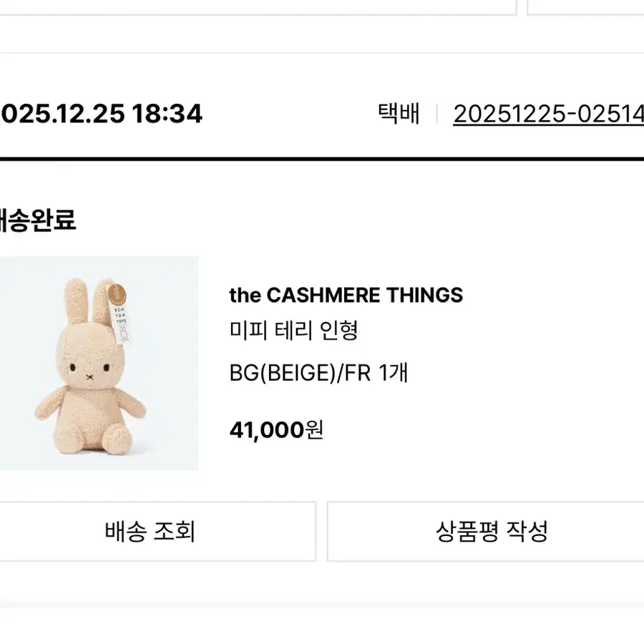Click the gray strip below action buttons
The height and width of the screenshot is (644, 644).
322,605
